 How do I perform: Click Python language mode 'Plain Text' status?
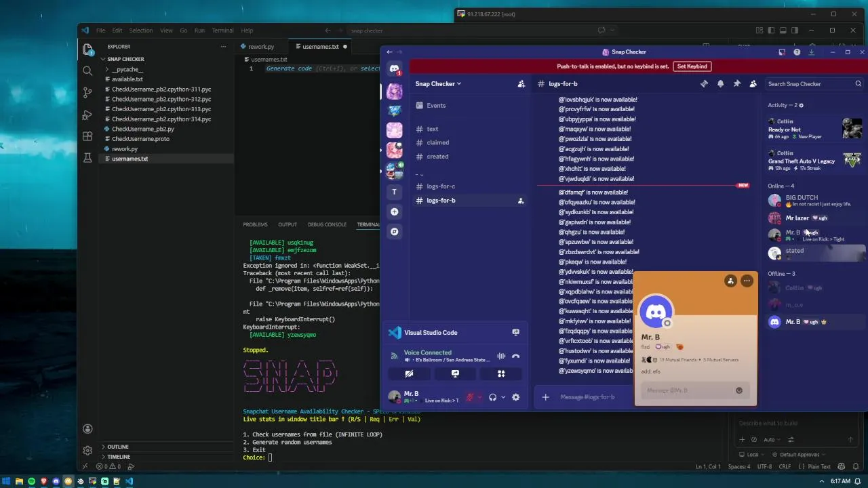819,466
